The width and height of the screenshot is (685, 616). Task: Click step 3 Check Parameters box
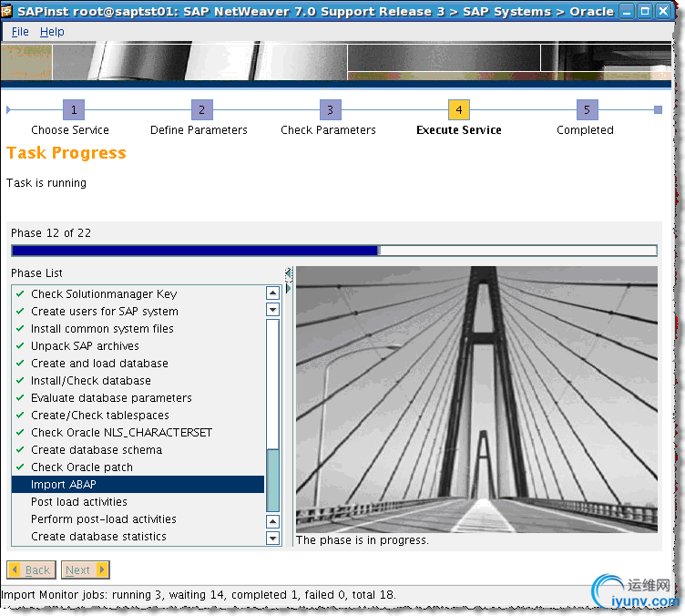[x=331, y=109]
